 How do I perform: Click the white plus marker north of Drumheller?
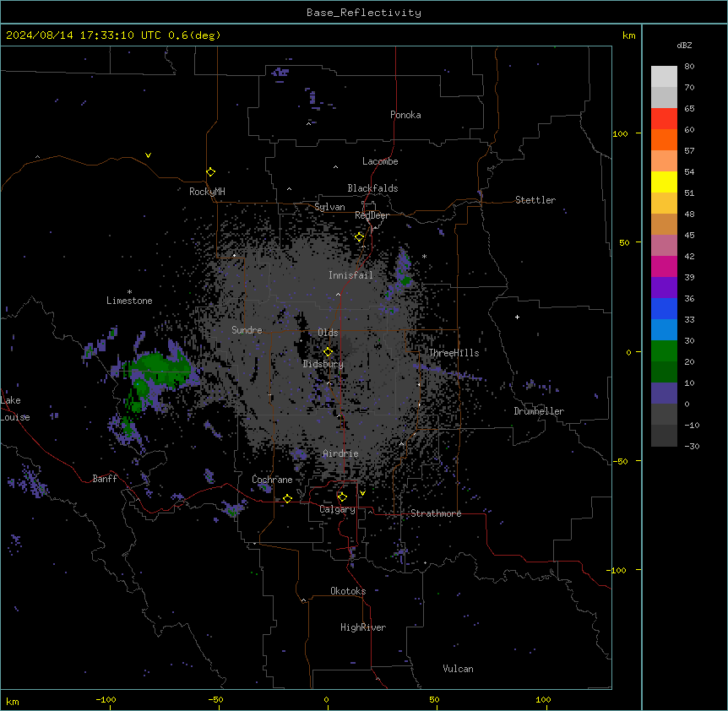[x=517, y=317]
